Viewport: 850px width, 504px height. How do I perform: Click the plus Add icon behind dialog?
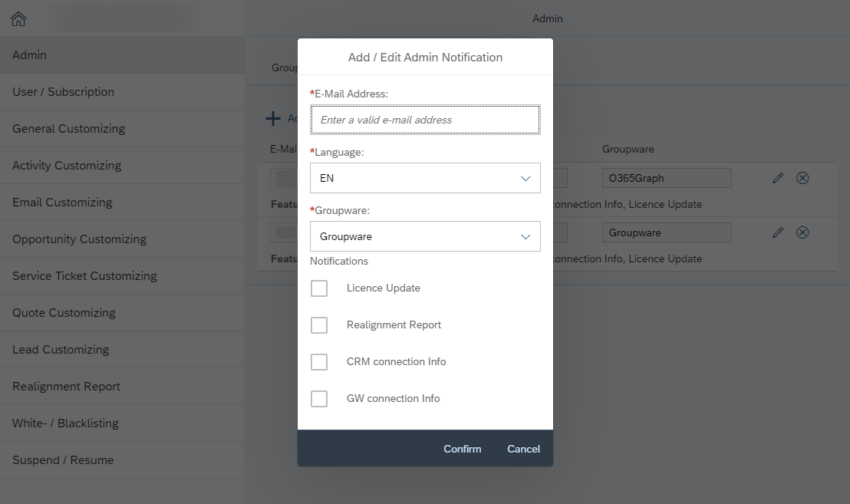coord(273,118)
